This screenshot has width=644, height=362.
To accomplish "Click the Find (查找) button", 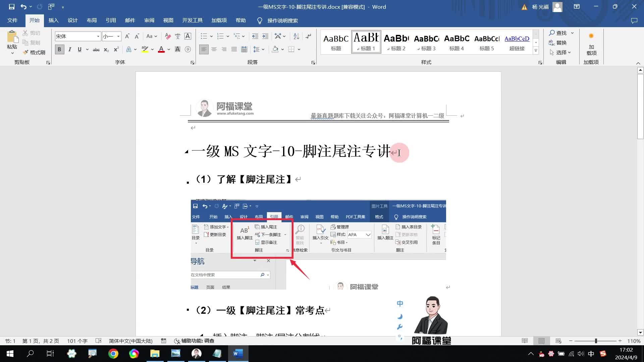I will pyautogui.click(x=558, y=33).
